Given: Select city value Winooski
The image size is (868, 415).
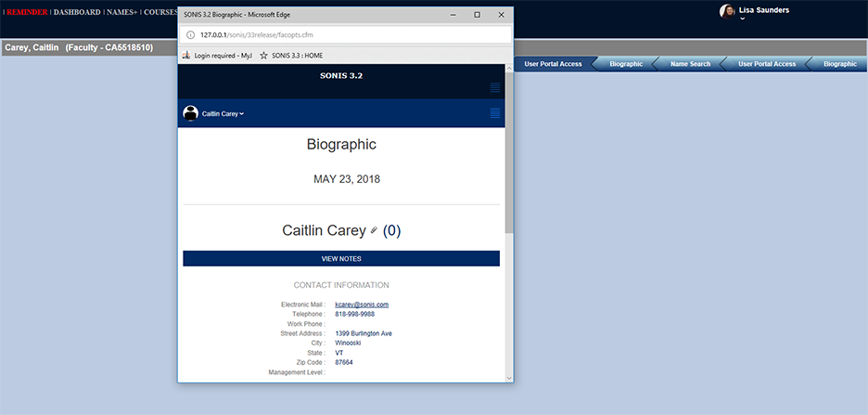Looking at the screenshot, I should click(x=348, y=343).
